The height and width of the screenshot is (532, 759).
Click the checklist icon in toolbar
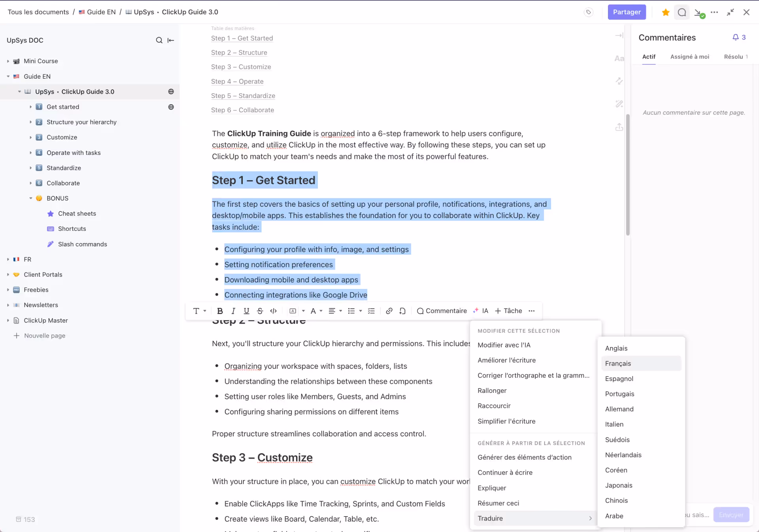pyautogui.click(x=371, y=311)
